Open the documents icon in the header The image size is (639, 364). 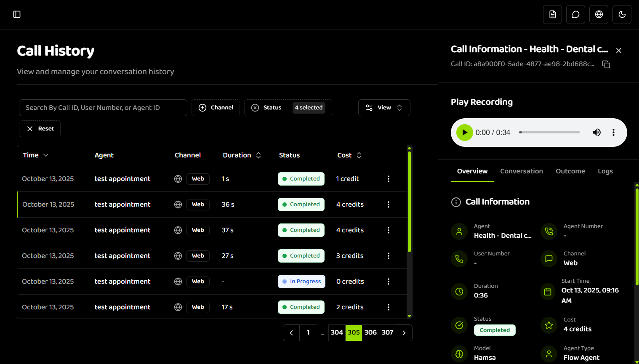pyautogui.click(x=552, y=14)
